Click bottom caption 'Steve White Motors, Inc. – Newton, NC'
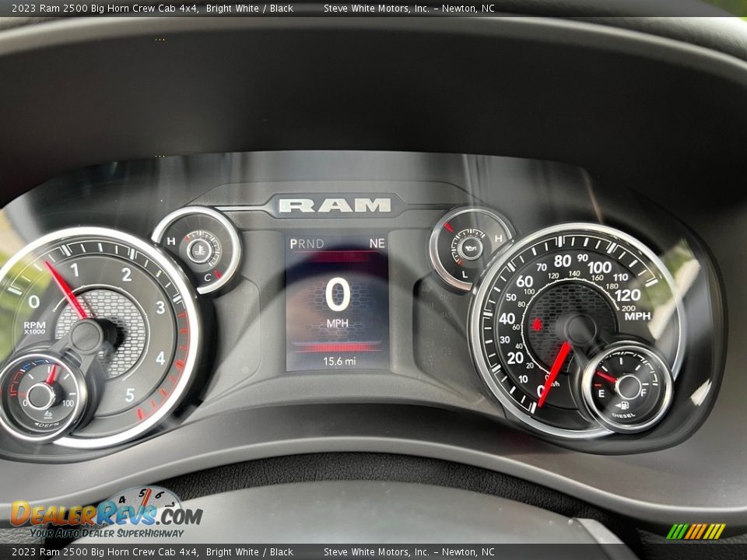The width and height of the screenshot is (747, 560). point(409,552)
